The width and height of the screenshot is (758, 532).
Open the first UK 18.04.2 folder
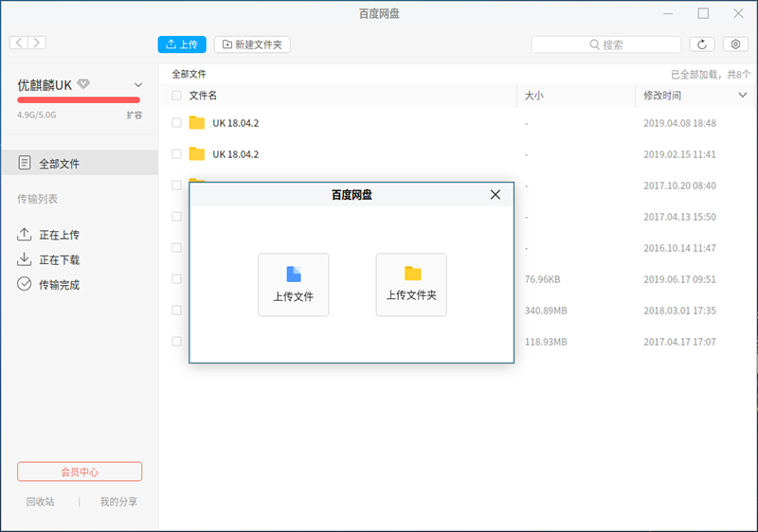[x=235, y=123]
